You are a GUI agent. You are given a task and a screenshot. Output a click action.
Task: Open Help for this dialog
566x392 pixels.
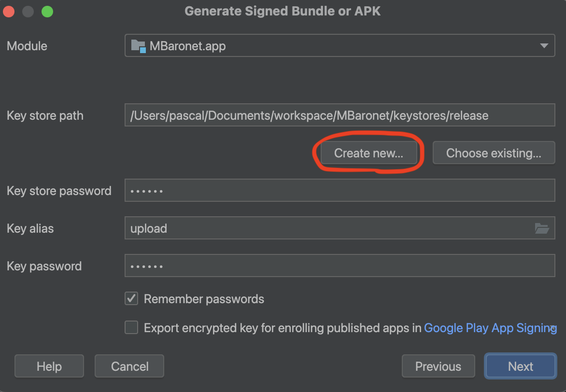(49, 366)
